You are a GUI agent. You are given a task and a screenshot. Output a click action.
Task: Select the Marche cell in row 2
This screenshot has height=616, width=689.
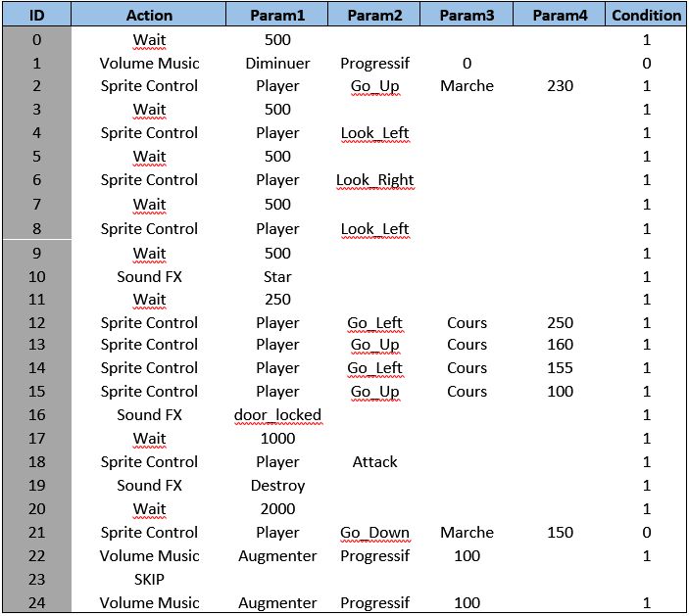467,86
